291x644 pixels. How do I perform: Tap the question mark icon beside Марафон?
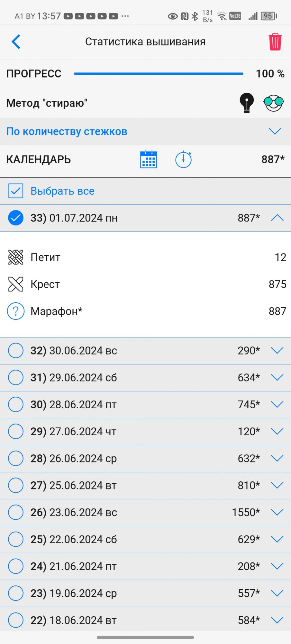(16, 311)
